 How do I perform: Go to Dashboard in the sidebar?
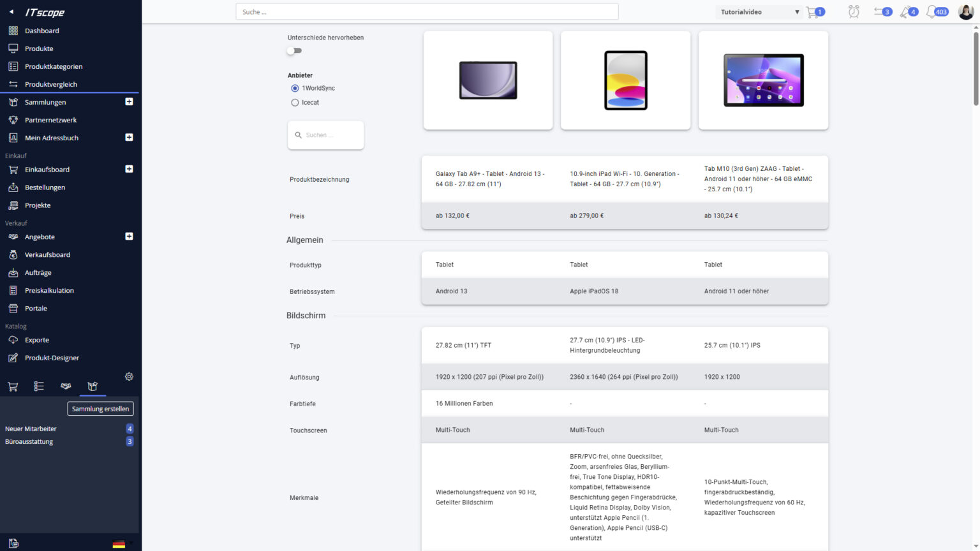pyautogui.click(x=41, y=31)
